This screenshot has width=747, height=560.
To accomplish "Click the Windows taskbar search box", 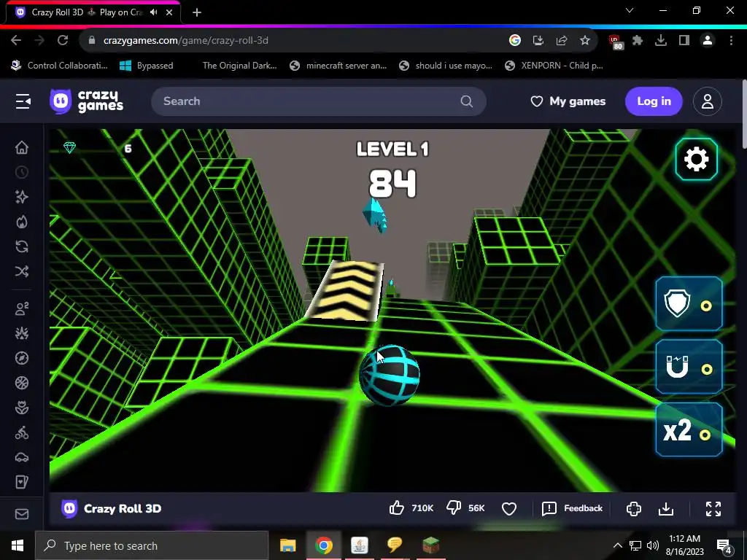I will coord(152,545).
